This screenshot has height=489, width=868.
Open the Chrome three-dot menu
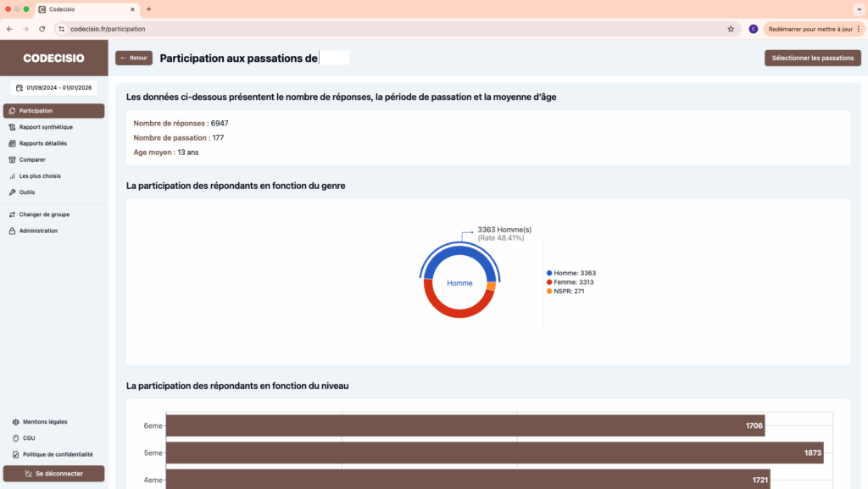click(x=859, y=29)
